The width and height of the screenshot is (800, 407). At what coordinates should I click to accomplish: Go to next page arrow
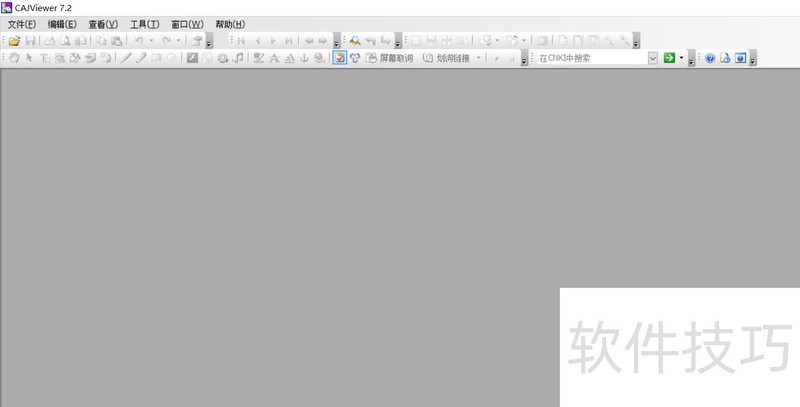coord(273,41)
